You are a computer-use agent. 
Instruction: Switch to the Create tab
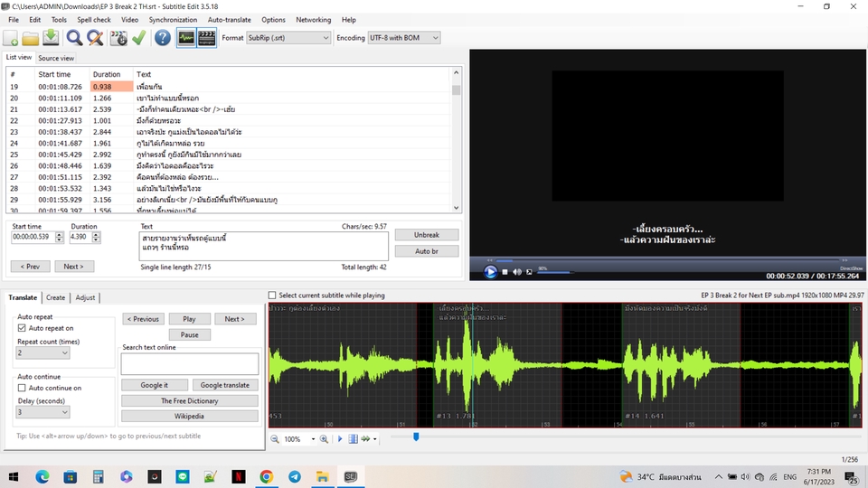coord(55,297)
